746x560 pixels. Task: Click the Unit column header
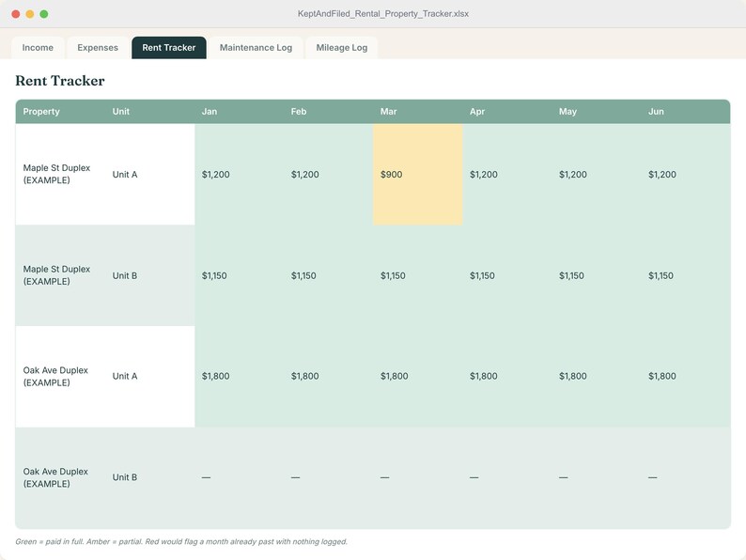[150, 111]
